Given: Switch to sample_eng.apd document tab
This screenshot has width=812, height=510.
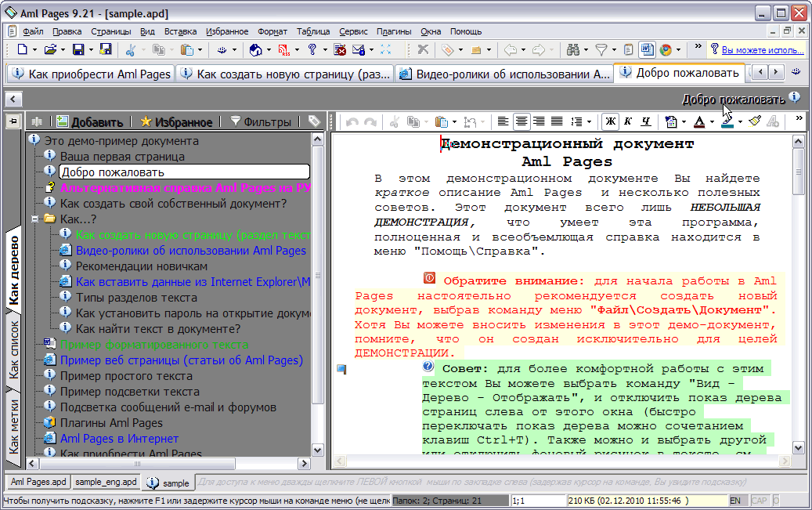Looking at the screenshot, I should (x=106, y=482).
